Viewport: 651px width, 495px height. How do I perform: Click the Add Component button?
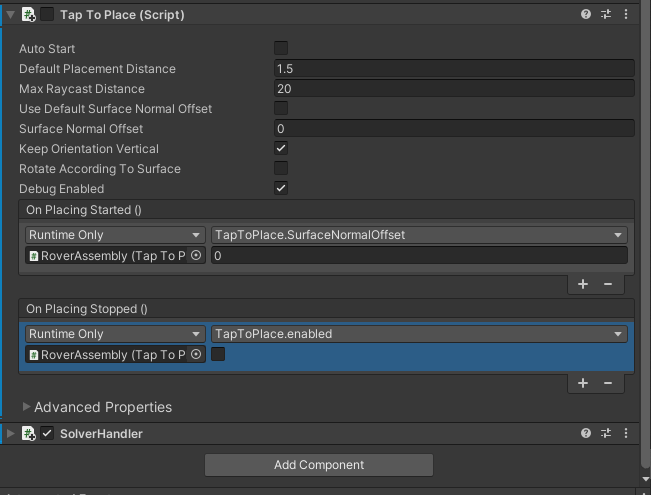[319, 465]
